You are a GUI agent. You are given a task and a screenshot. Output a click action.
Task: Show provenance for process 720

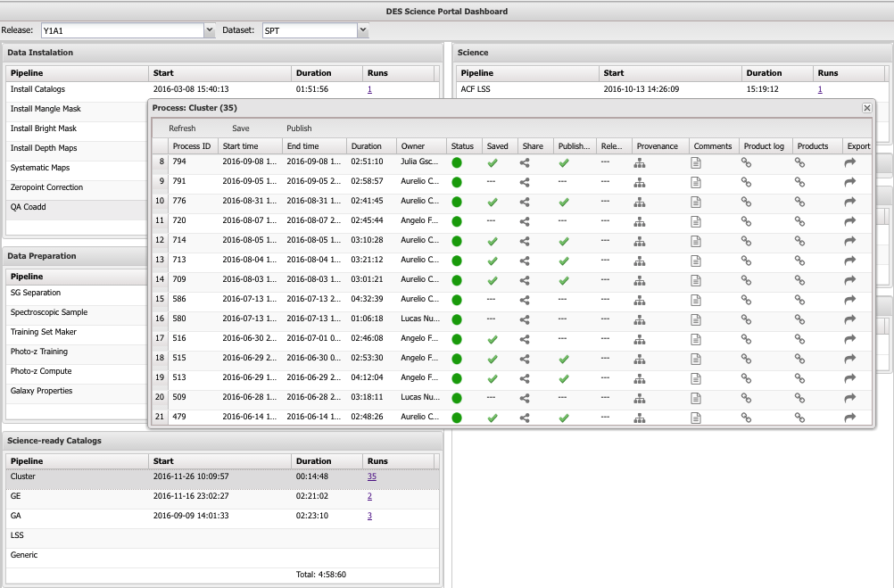[640, 222]
